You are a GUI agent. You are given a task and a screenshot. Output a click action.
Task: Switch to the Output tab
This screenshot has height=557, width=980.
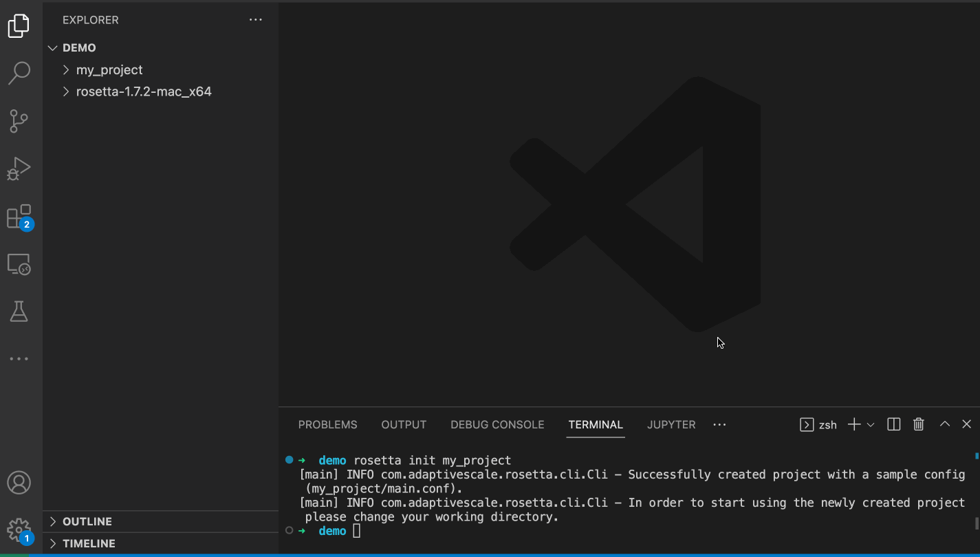pos(404,425)
